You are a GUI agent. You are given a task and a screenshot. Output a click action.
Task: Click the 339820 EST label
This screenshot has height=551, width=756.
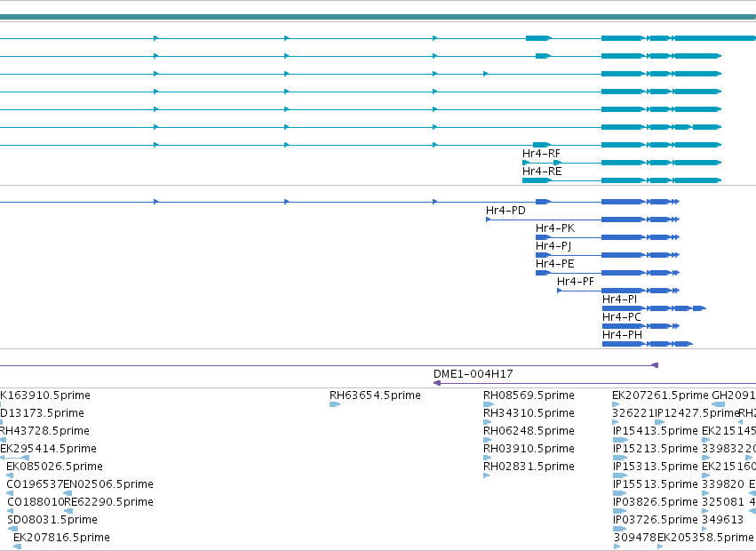tap(723, 484)
